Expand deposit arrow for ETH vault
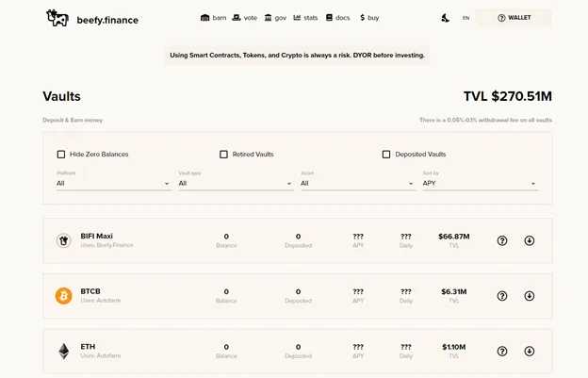588x378 pixels. click(530, 352)
